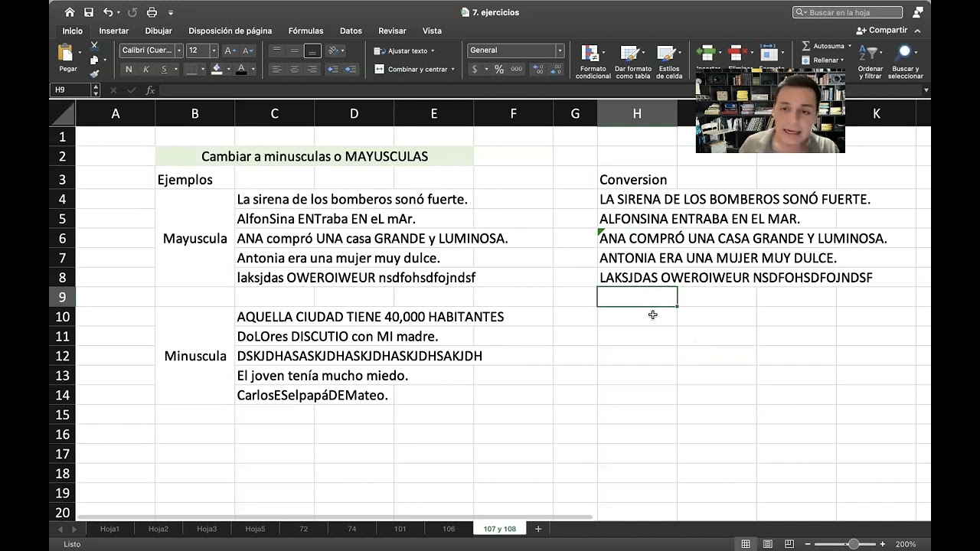
Task: Open the Datos ribbon tab
Action: click(351, 31)
